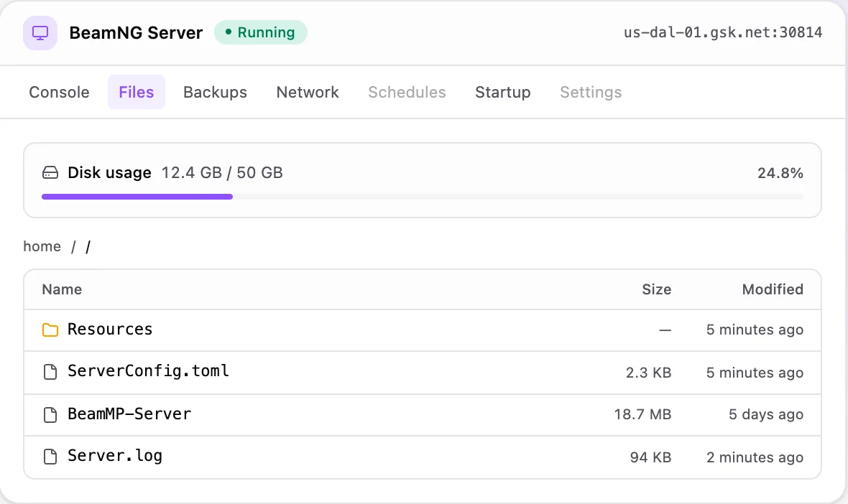Click the BeamNG Server title
Image resolution: width=848 pixels, height=504 pixels.
coord(137,33)
